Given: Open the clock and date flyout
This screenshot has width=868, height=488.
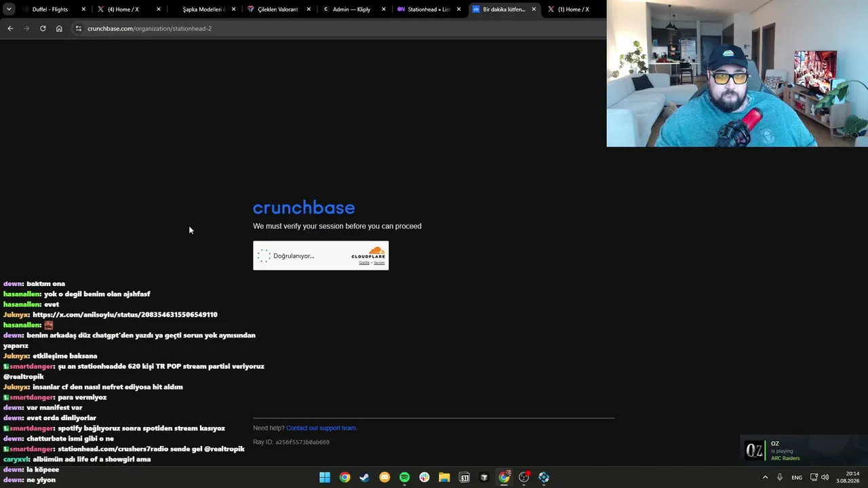Looking at the screenshot, I should click(x=848, y=477).
